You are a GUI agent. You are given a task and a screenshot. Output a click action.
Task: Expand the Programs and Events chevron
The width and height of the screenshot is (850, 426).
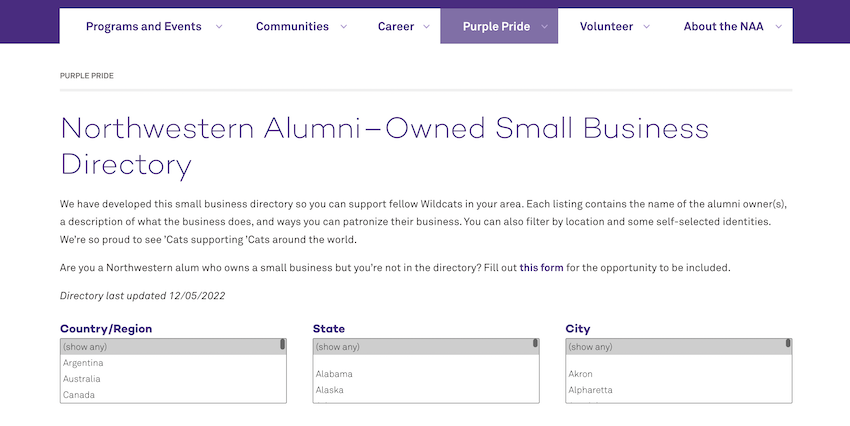click(x=219, y=27)
